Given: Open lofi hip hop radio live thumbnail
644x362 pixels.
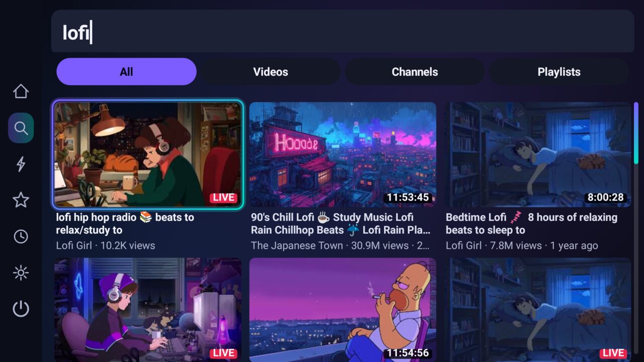Looking at the screenshot, I should (x=148, y=154).
